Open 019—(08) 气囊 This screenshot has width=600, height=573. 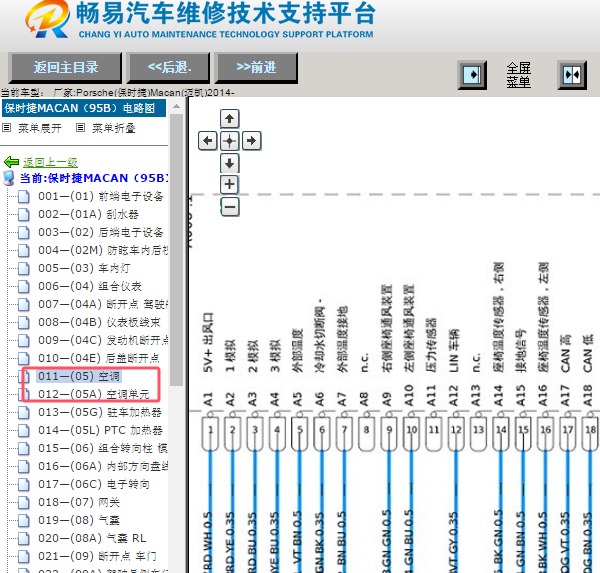[79, 520]
